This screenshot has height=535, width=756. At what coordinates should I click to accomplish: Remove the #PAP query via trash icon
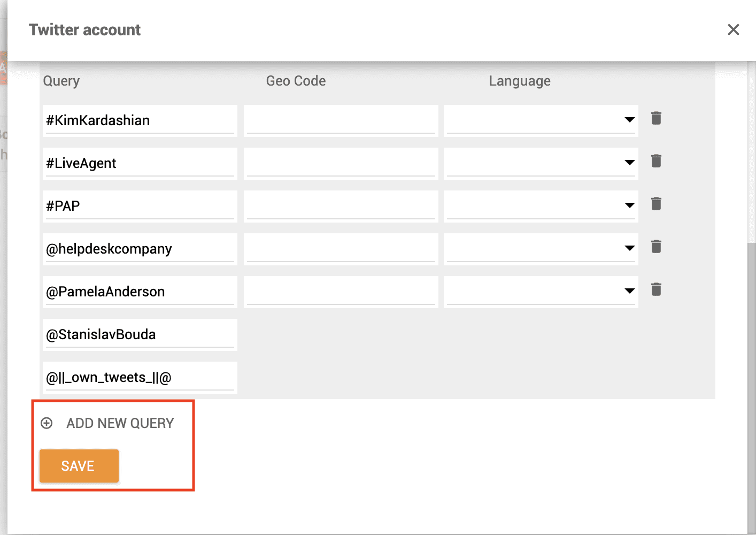(656, 204)
